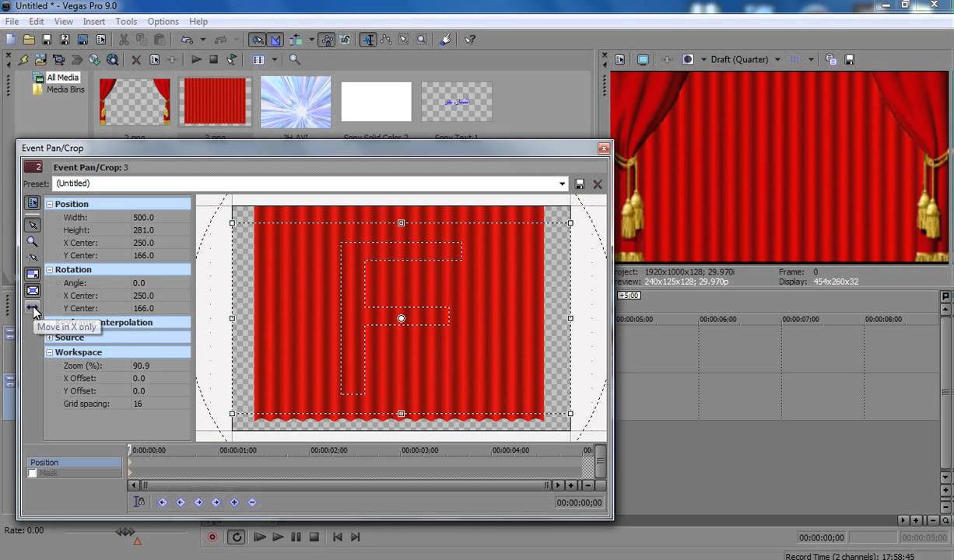Toggle Size About Center in Pan/Crop
This screenshot has height=560, width=954.
[x=33, y=291]
